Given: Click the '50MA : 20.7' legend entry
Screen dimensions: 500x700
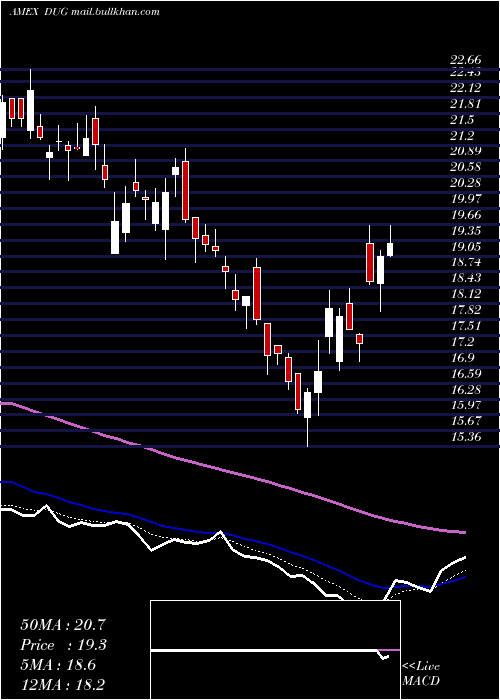Looking at the screenshot, I should pos(63,625).
